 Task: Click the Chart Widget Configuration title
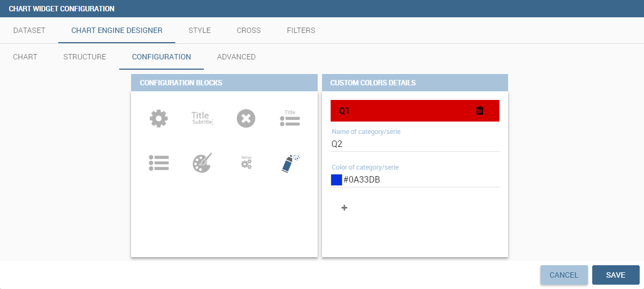coord(61,8)
